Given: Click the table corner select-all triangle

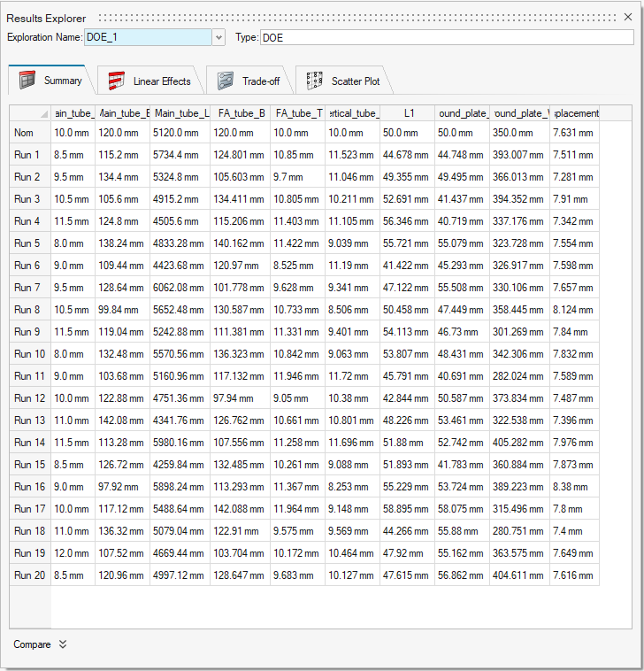Looking at the screenshot, I should point(44,114).
